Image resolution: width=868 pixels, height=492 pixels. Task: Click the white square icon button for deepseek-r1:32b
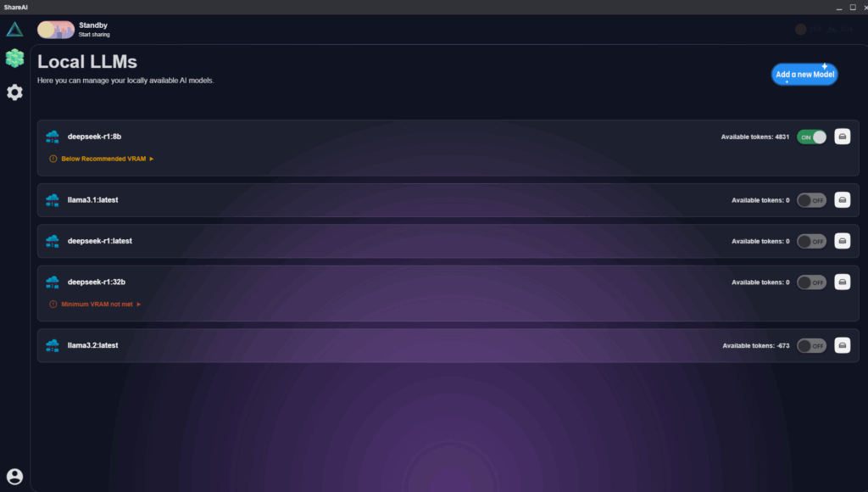click(x=842, y=282)
